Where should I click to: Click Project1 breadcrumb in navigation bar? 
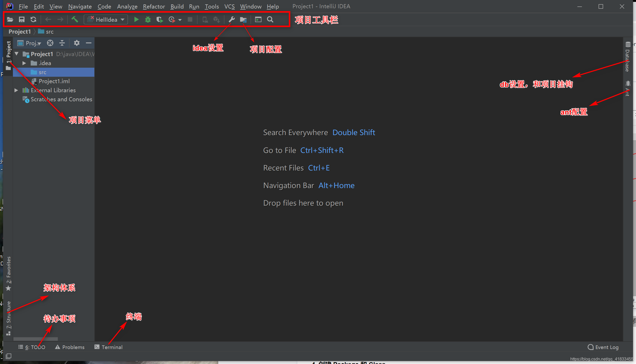pyautogui.click(x=20, y=32)
